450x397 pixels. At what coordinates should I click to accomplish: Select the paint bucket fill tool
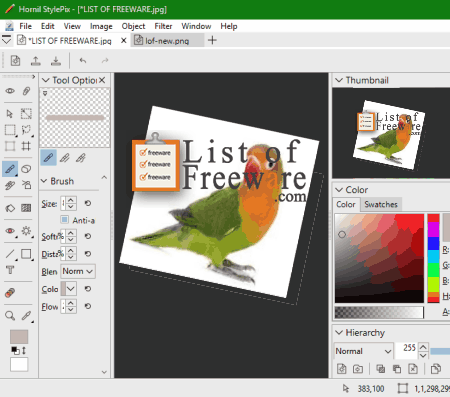tap(10, 208)
